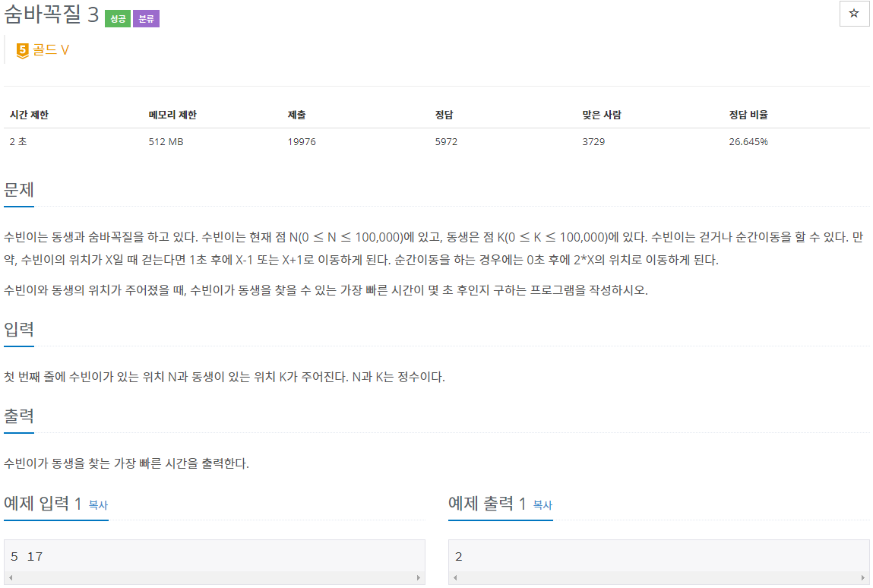Click the star favorite button
873x588 pixels.
click(x=854, y=14)
